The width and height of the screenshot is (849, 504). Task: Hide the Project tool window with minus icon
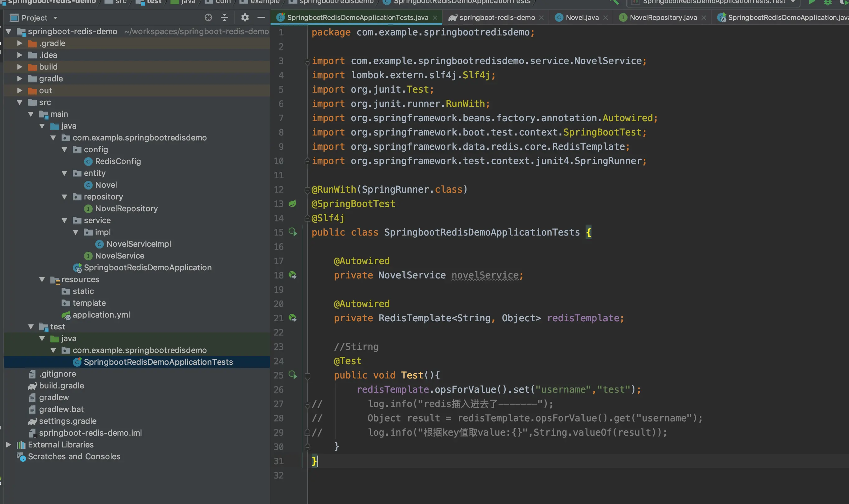pos(261,17)
